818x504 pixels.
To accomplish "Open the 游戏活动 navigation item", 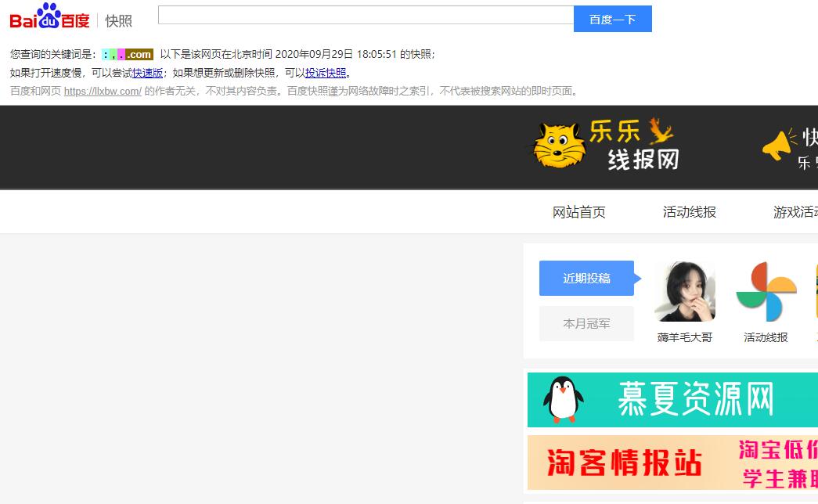I will 796,212.
